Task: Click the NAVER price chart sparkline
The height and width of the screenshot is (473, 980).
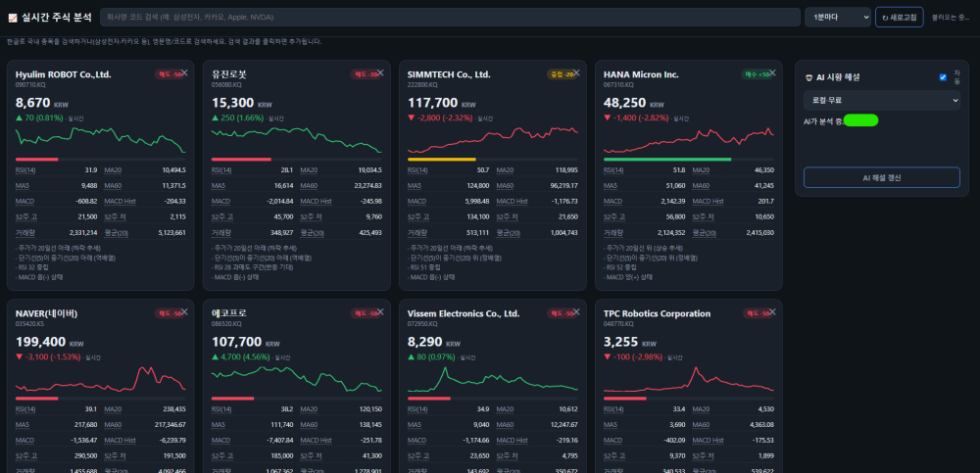Action: click(x=101, y=379)
